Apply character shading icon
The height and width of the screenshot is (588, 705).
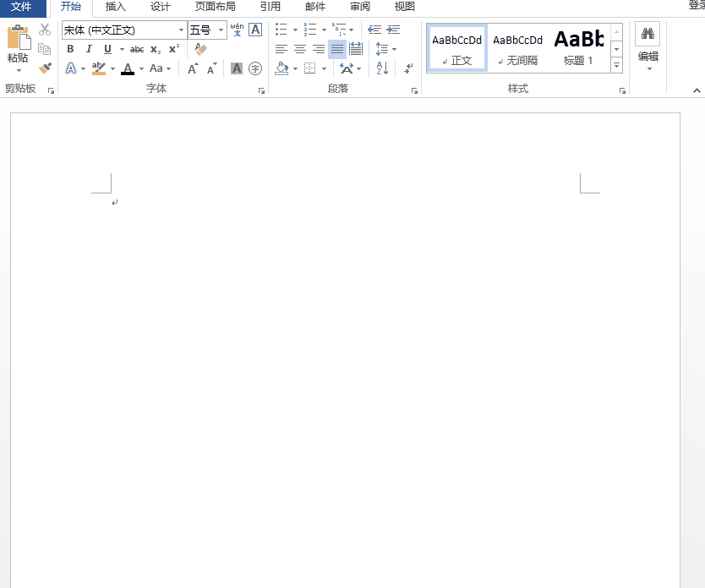tap(237, 68)
